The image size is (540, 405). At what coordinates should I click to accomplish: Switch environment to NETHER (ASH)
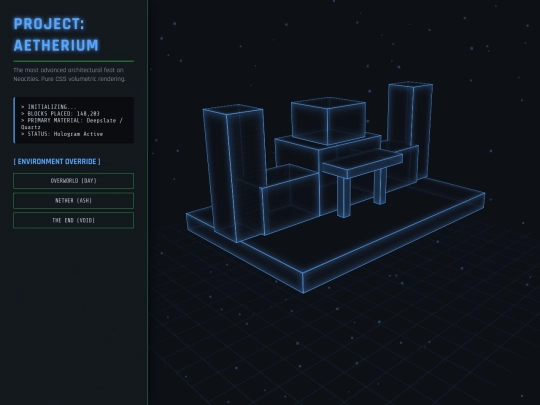73,200
